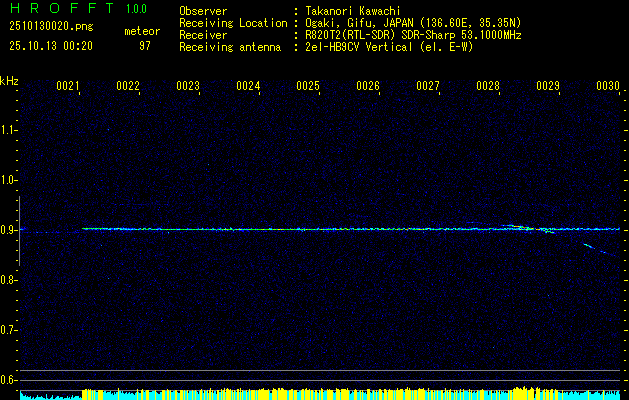The height and width of the screenshot is (400, 629).
Task: Click the 0030 time marker
Action: coord(608,87)
